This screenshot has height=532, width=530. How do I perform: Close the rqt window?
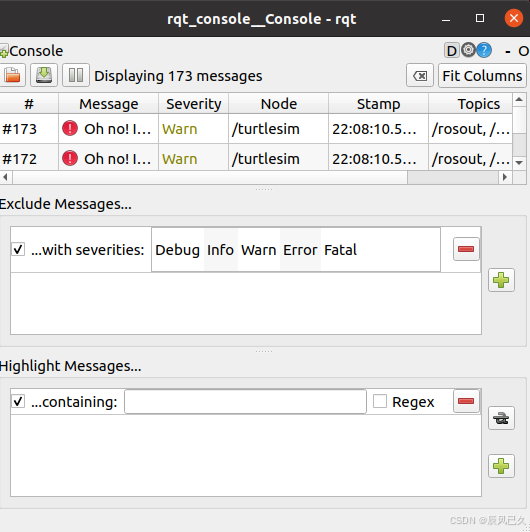click(x=514, y=18)
